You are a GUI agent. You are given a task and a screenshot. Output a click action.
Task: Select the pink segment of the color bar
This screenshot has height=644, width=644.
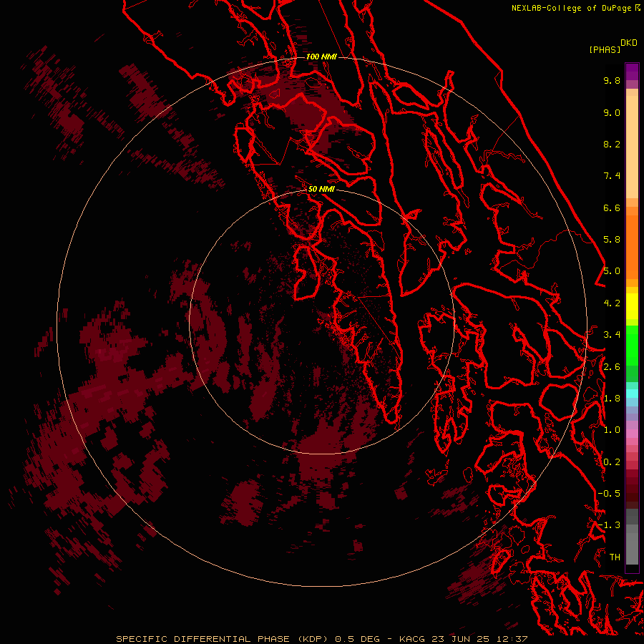coord(632,434)
